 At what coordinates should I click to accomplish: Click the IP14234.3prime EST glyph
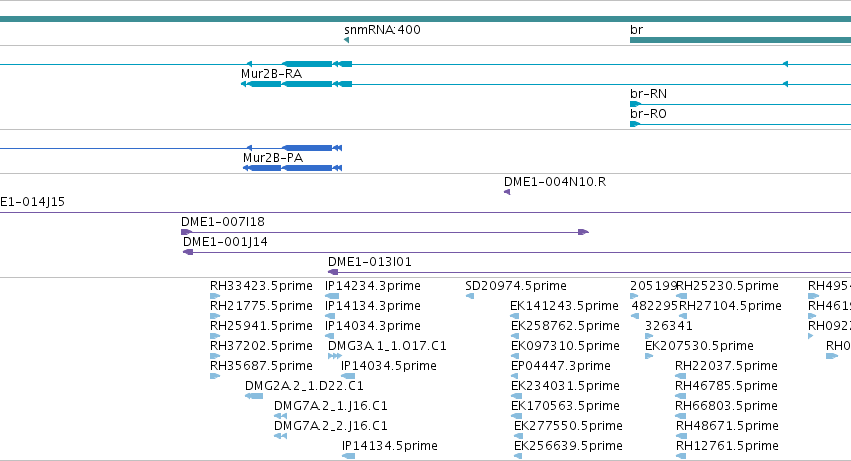coord(332,296)
